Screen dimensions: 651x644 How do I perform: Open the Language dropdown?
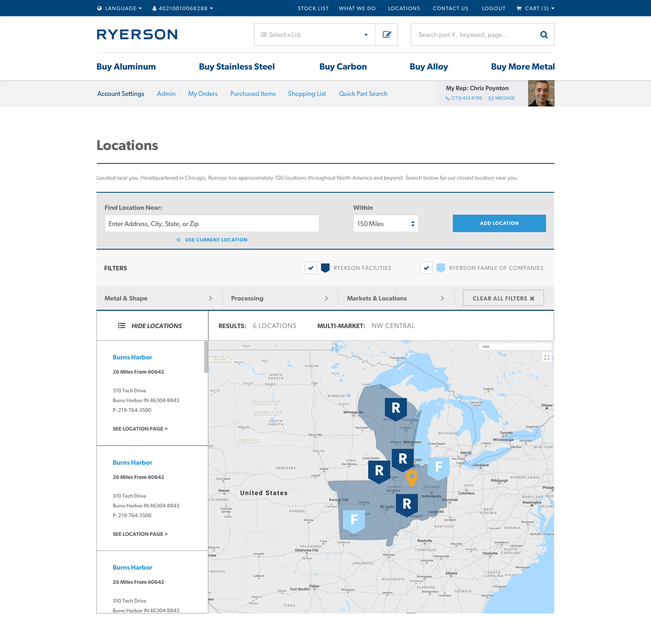[120, 8]
